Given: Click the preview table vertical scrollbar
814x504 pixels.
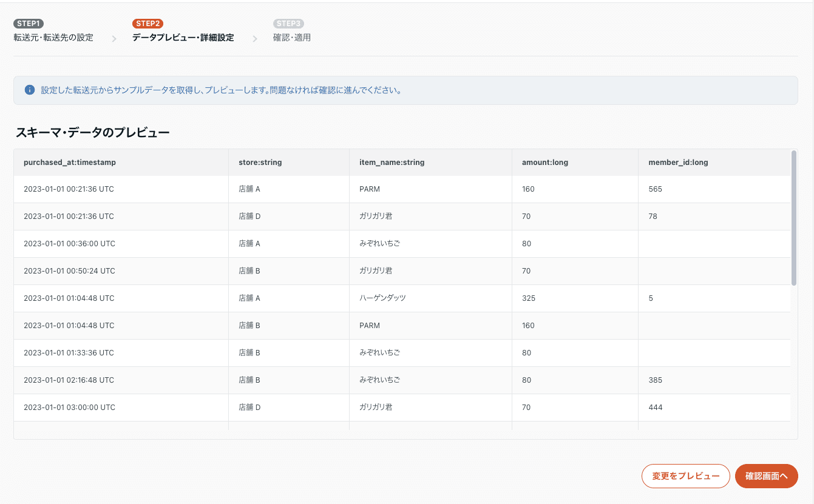Looking at the screenshot, I should pos(794,217).
